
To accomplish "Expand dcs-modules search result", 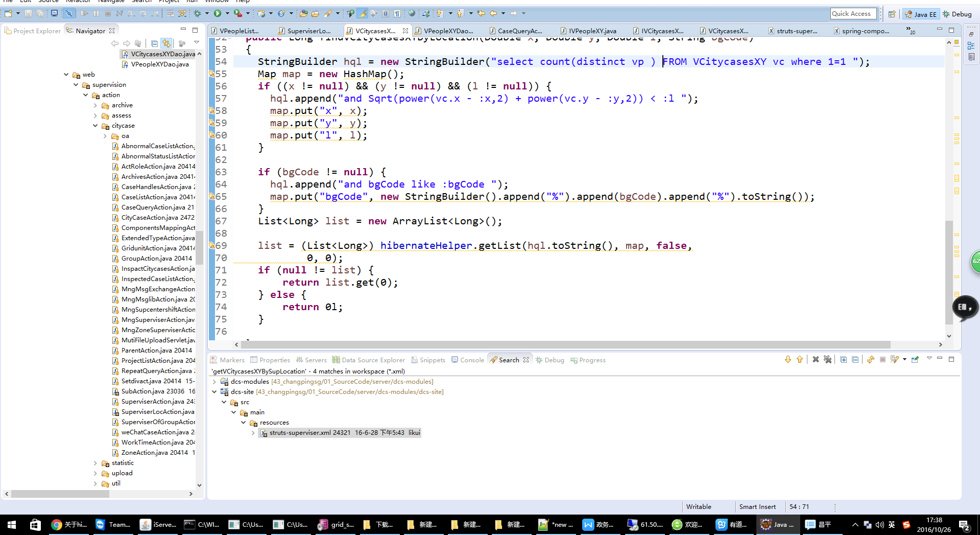I will click(x=214, y=382).
